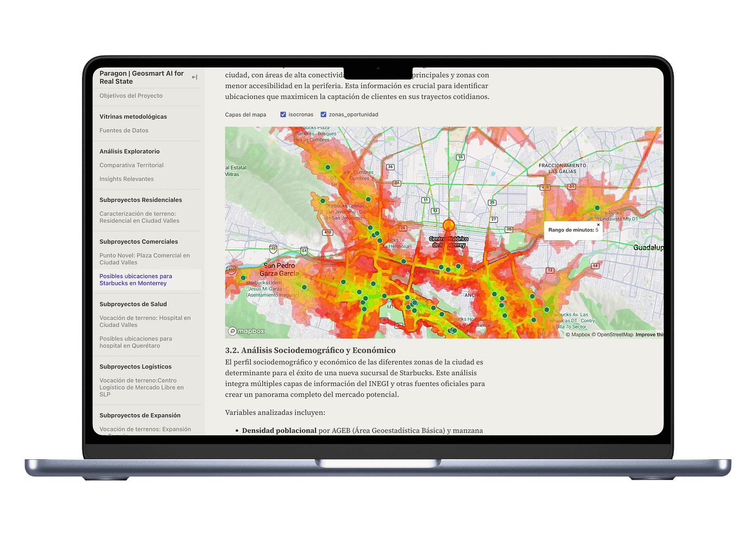
Task: Open the © OpenStreetMap attribution link
Action: pyautogui.click(x=613, y=335)
